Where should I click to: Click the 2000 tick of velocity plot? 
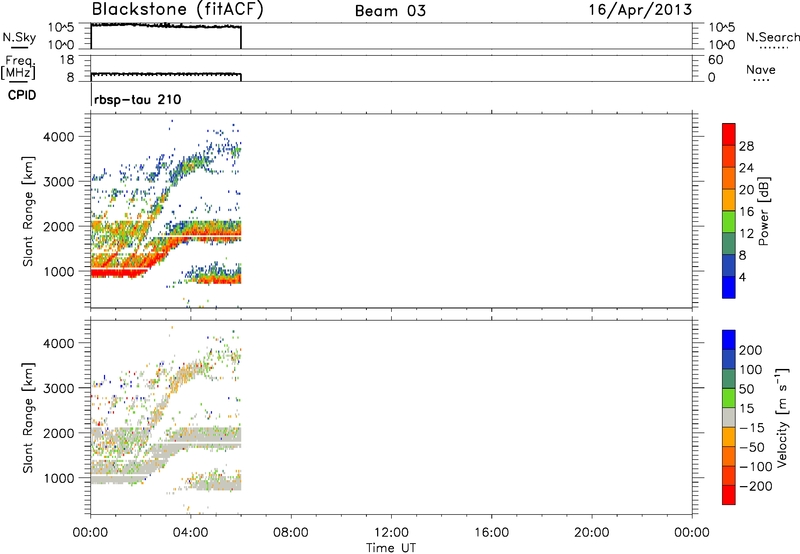pyautogui.click(x=58, y=433)
